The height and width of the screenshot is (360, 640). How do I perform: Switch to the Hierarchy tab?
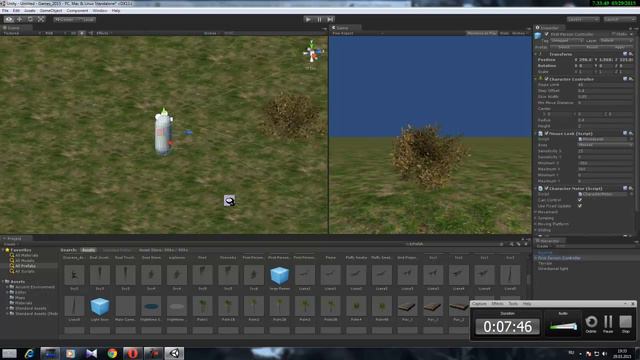(x=549, y=241)
